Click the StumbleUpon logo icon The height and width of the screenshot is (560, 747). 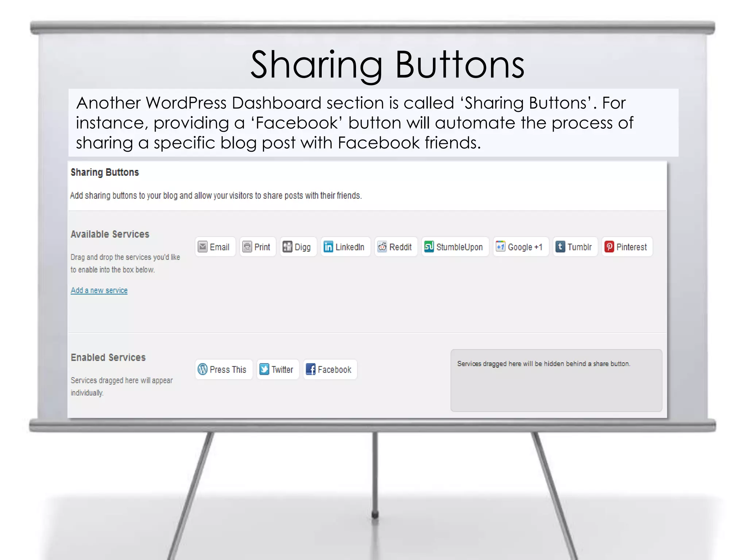pyautogui.click(x=429, y=247)
